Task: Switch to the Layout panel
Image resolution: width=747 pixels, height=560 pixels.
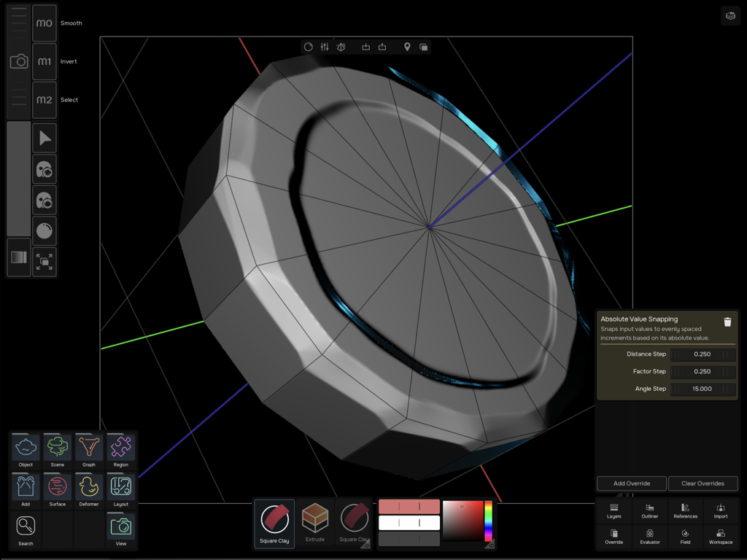Action: pos(120,489)
